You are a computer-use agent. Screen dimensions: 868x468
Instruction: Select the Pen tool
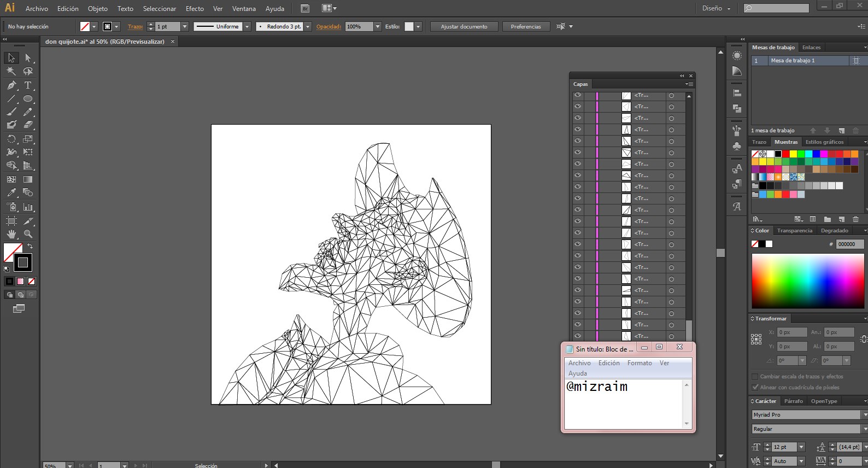pyautogui.click(x=11, y=85)
